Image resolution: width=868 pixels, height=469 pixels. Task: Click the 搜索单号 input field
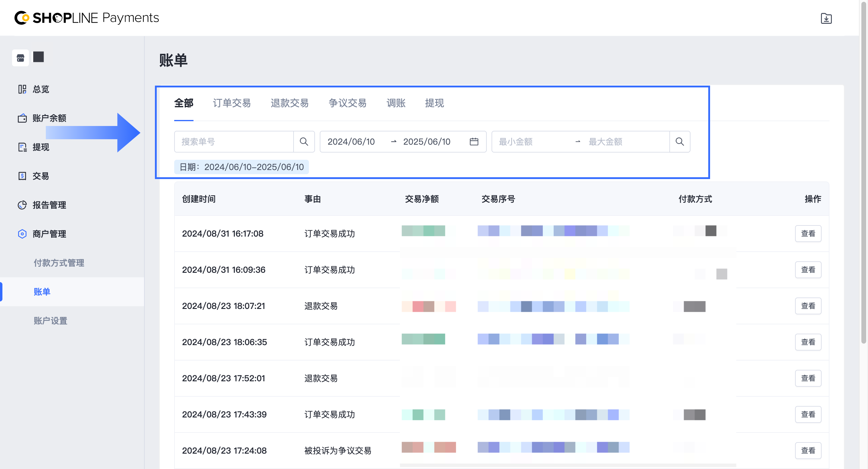pos(234,141)
